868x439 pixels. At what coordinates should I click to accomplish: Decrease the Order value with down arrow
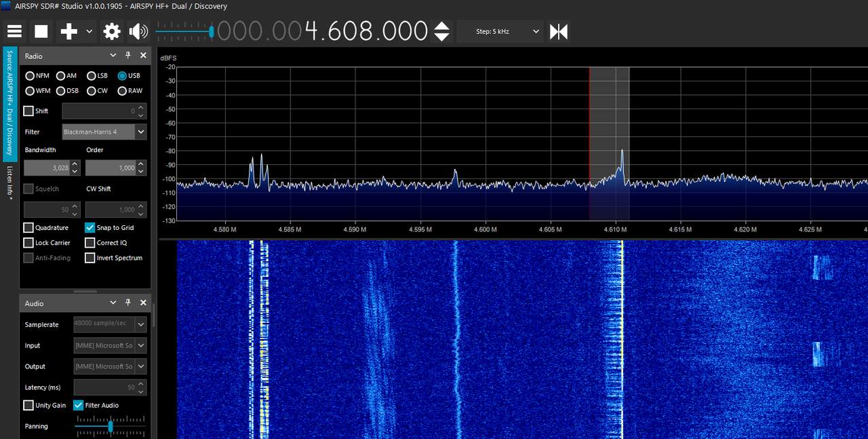coord(141,171)
